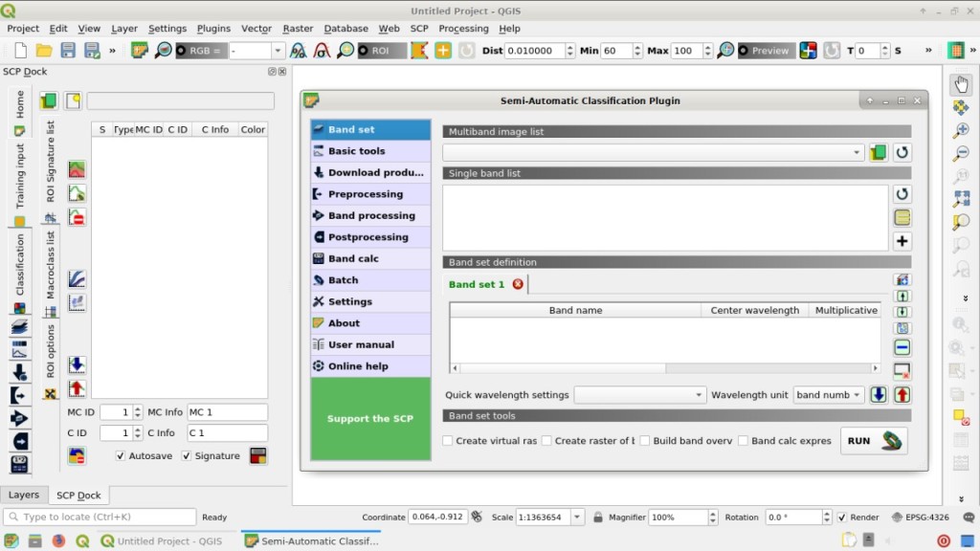The width and height of the screenshot is (980, 551).
Task: Click the New Project icon in toolbar
Action: [21, 51]
